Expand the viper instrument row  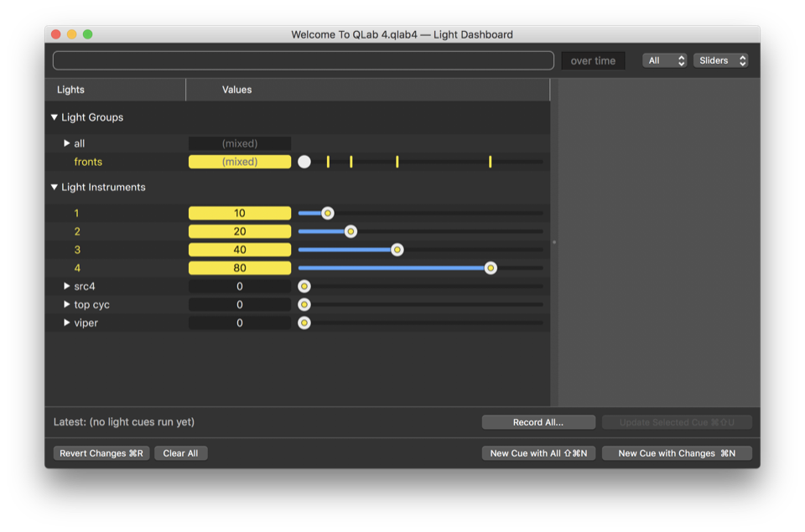[x=67, y=323]
